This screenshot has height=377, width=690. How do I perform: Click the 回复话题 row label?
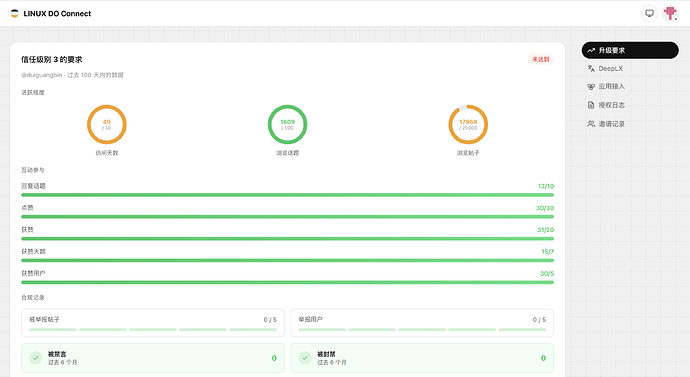coord(33,186)
